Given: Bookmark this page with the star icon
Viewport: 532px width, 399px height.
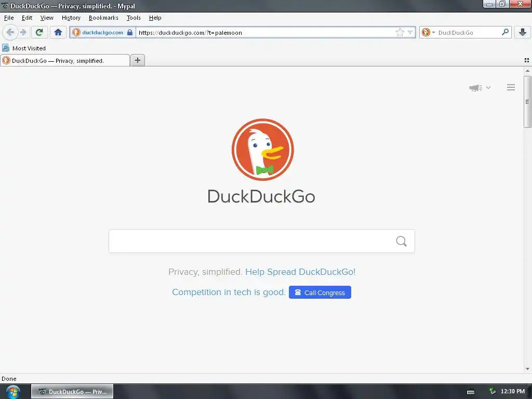Looking at the screenshot, I should 400,33.
